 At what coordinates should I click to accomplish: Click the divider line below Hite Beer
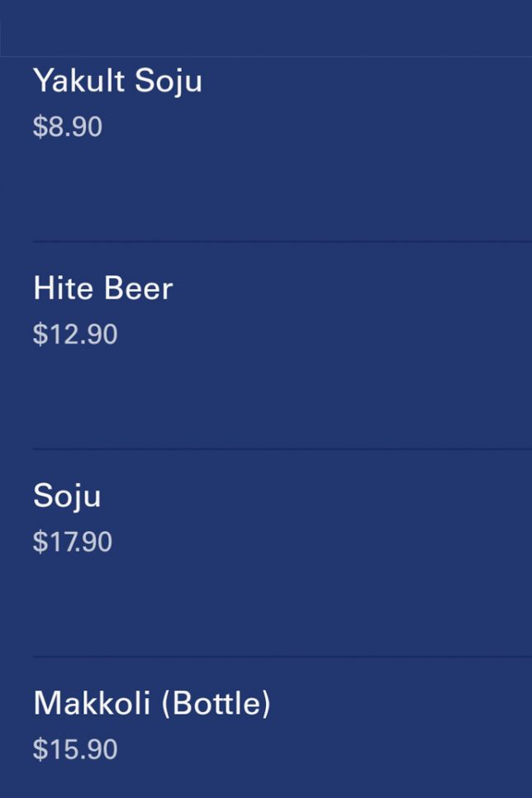pyautogui.click(x=281, y=449)
